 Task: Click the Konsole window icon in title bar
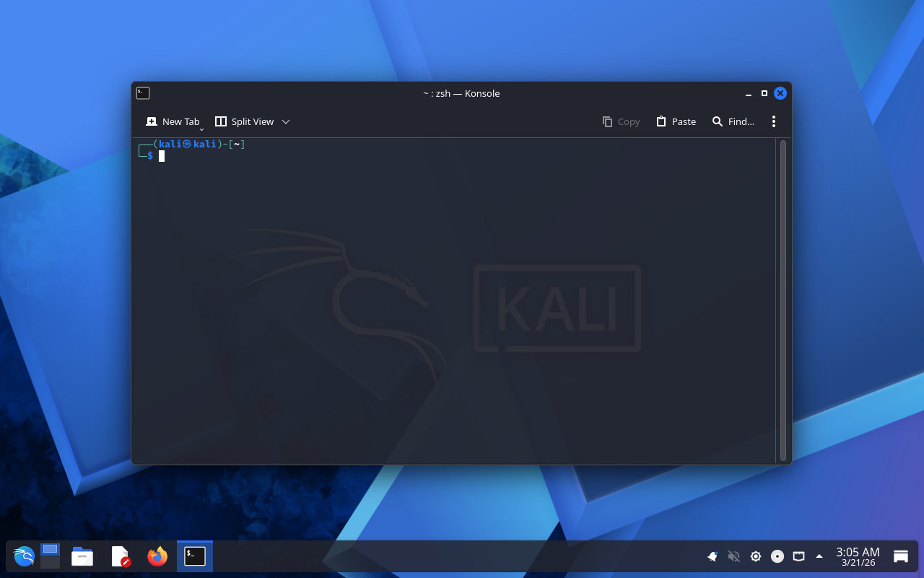click(x=143, y=93)
